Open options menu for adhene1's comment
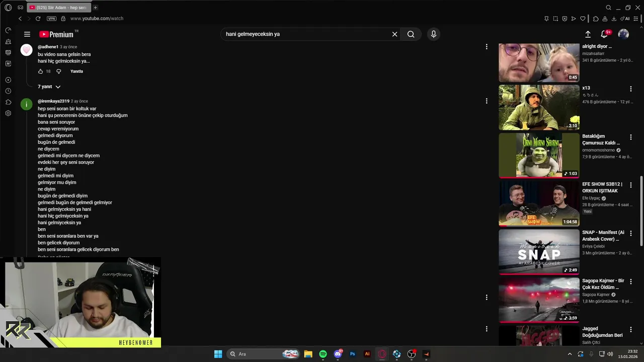The image size is (644, 362). (487, 47)
